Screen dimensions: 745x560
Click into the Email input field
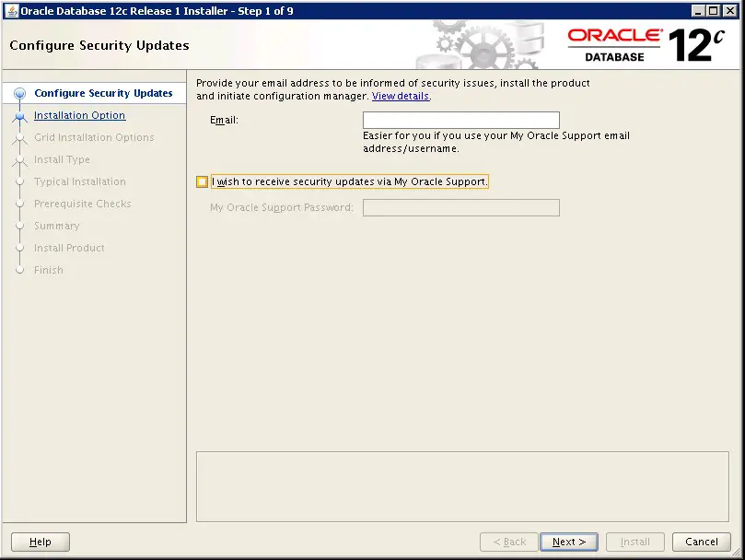pos(460,120)
